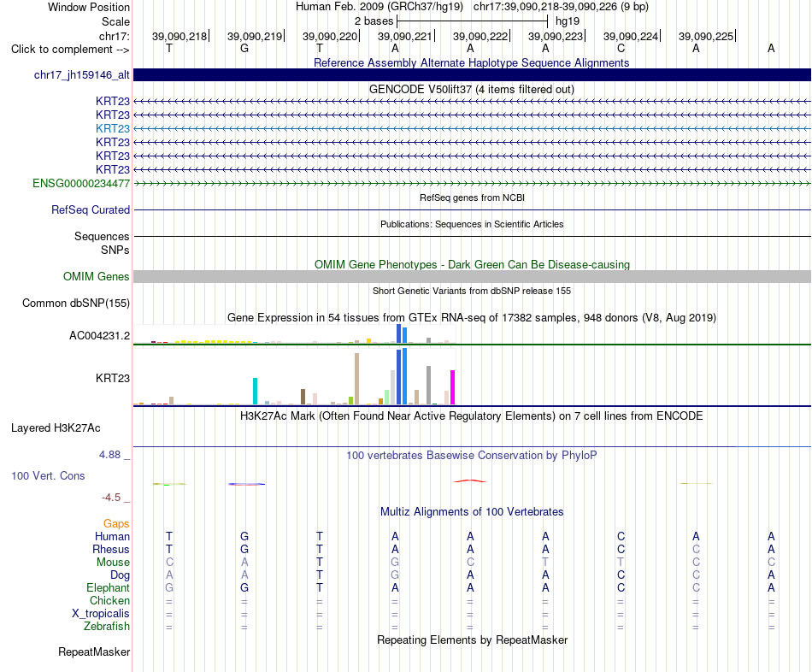Click the red PhyloP conservation peak
This screenshot has height=672, width=812.
pos(470,480)
